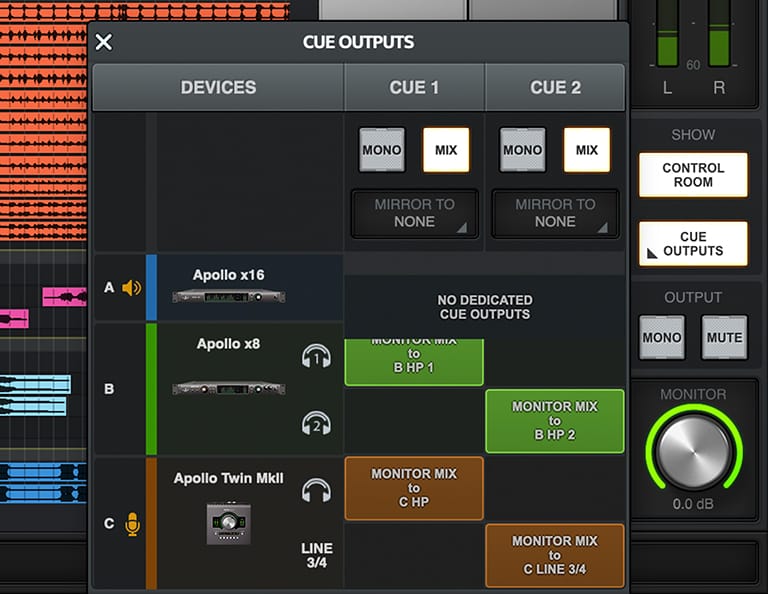Toggle Output MONO button

coord(662,337)
